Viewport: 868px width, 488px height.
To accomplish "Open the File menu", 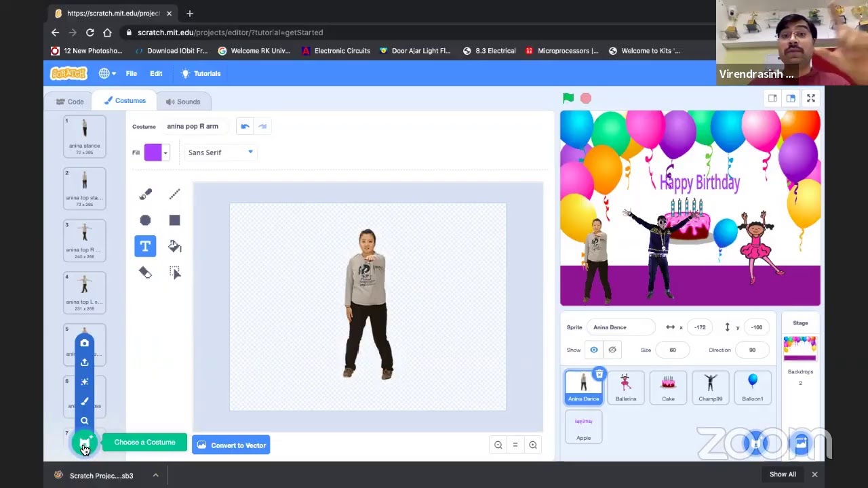I will click(x=132, y=73).
